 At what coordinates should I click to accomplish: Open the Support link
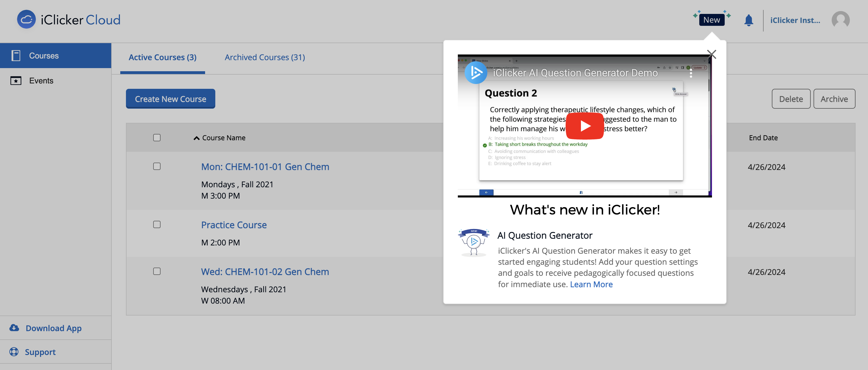coord(40,352)
